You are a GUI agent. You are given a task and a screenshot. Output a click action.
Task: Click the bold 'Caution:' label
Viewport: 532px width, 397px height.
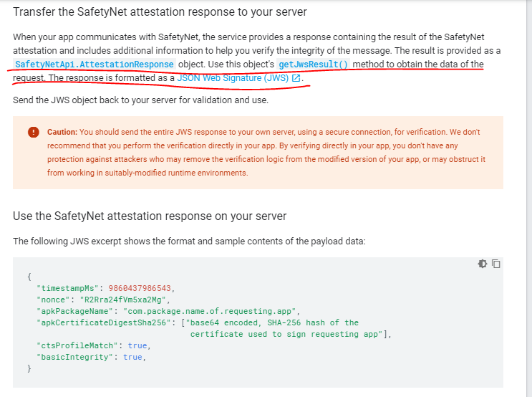coord(62,132)
